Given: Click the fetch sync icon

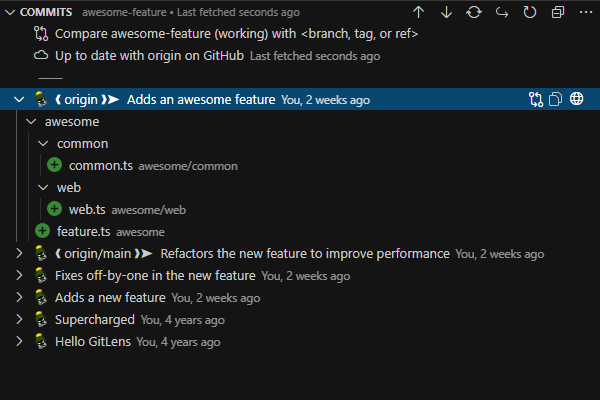Looking at the screenshot, I should point(474,12).
